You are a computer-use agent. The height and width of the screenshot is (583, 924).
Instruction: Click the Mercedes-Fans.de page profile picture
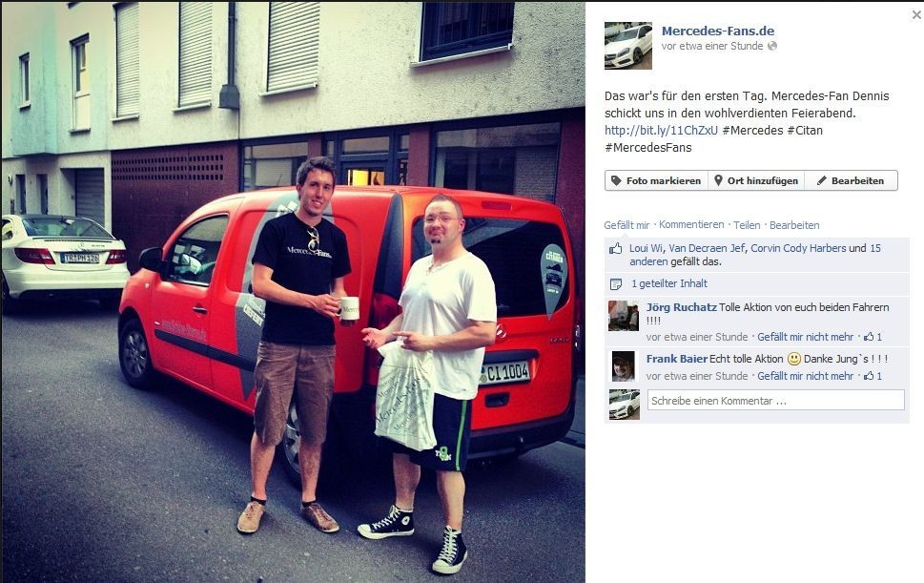tap(628, 46)
